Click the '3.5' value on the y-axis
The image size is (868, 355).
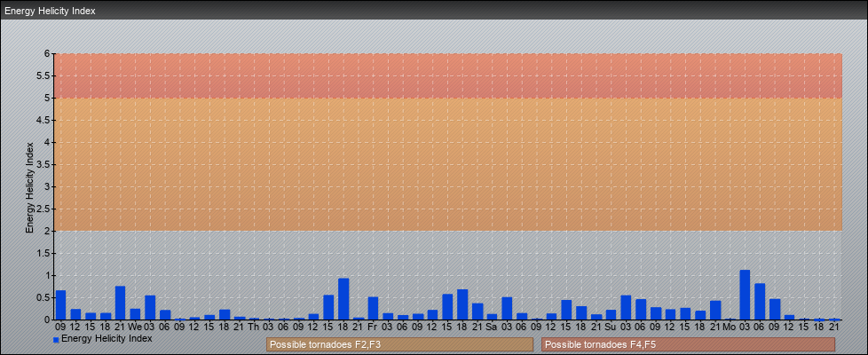44,164
